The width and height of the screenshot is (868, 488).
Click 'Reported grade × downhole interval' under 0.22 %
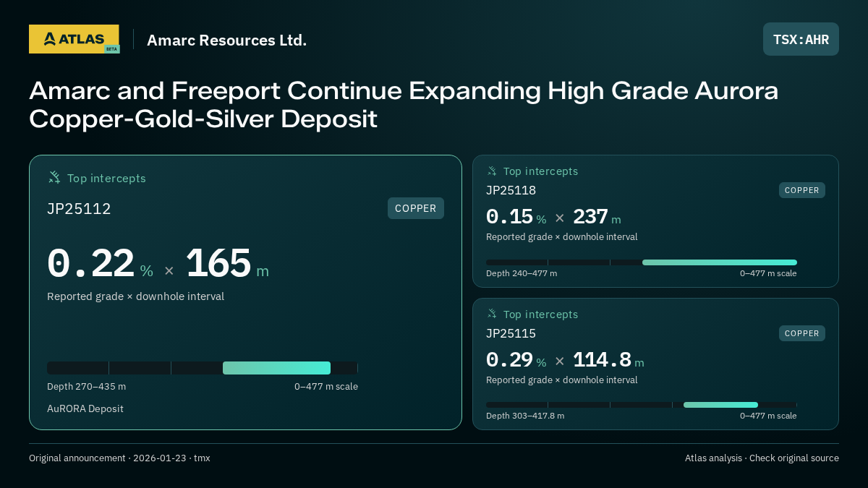(x=135, y=296)
